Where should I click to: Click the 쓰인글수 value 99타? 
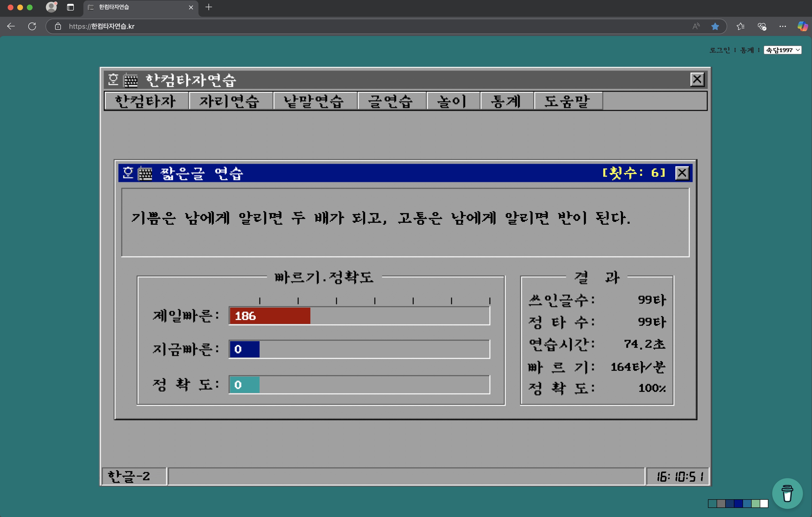[652, 300]
